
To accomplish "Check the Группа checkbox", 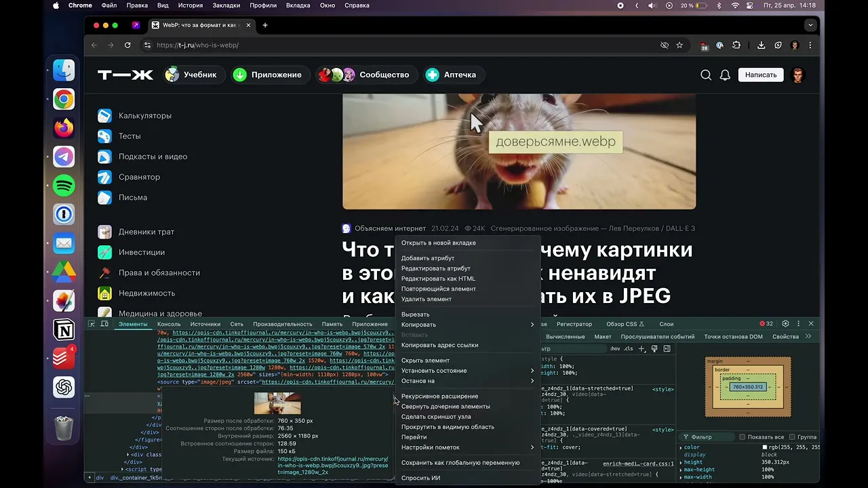I will tap(791, 437).
